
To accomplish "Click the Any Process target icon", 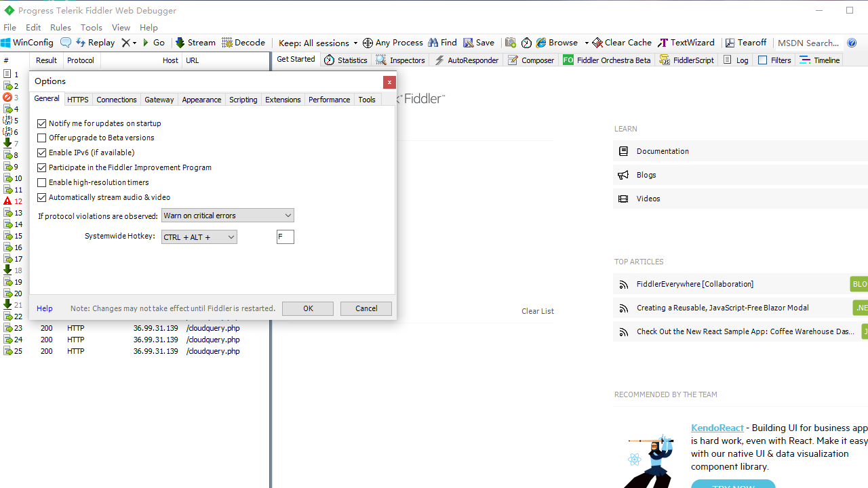I will pyautogui.click(x=368, y=43).
